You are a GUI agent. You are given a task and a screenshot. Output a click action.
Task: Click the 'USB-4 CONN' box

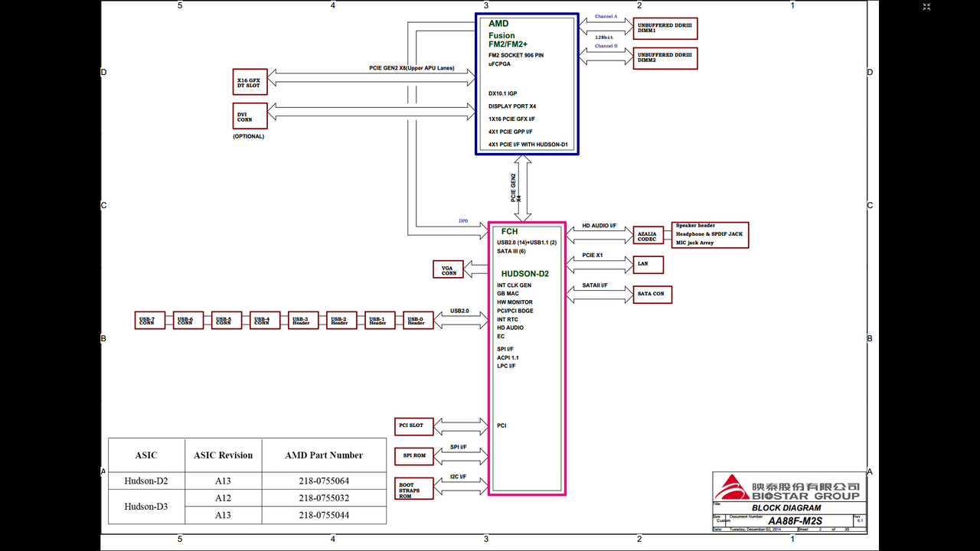tap(265, 321)
